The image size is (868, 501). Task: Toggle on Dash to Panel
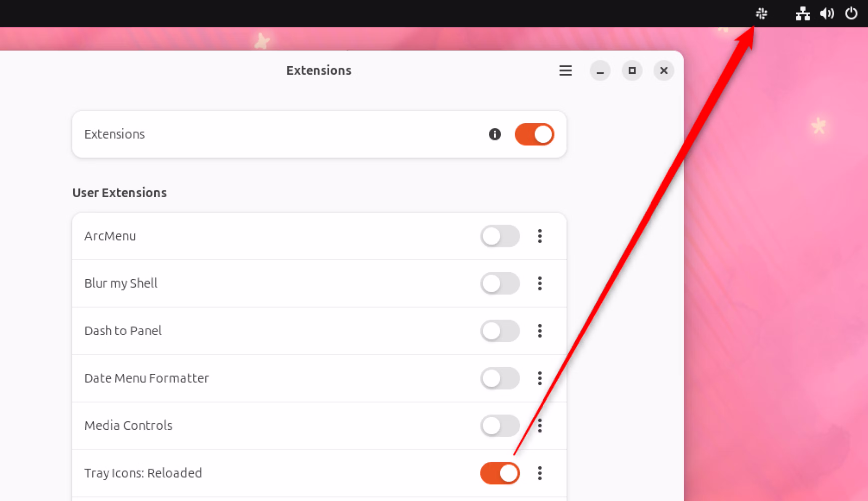click(500, 331)
